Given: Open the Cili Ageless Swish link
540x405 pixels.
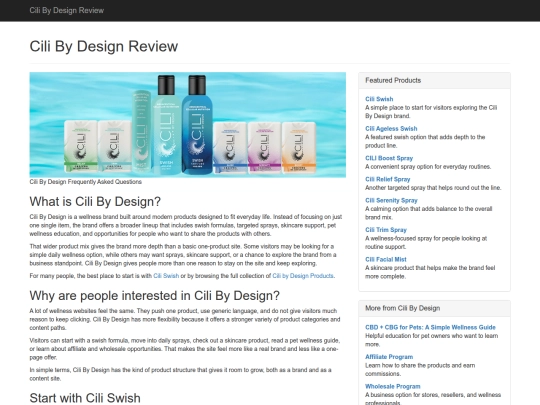Looking at the screenshot, I should (x=391, y=128).
